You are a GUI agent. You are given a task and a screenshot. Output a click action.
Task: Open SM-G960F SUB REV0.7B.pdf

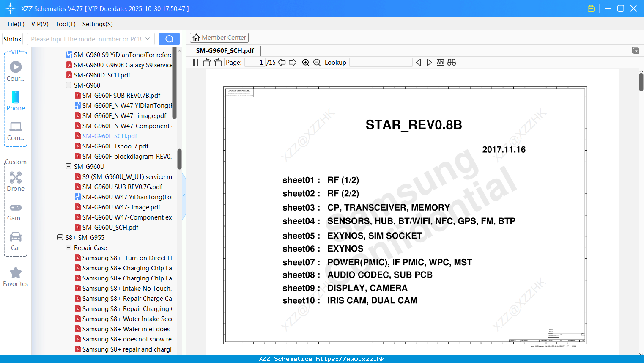pyautogui.click(x=121, y=95)
